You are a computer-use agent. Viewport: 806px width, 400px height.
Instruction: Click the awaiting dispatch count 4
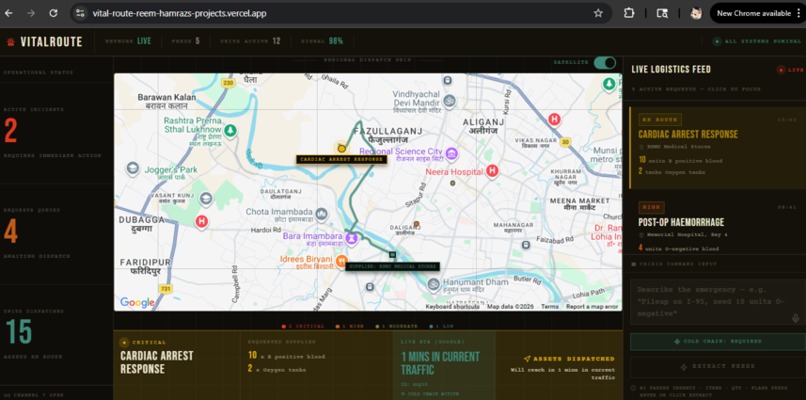click(x=11, y=231)
